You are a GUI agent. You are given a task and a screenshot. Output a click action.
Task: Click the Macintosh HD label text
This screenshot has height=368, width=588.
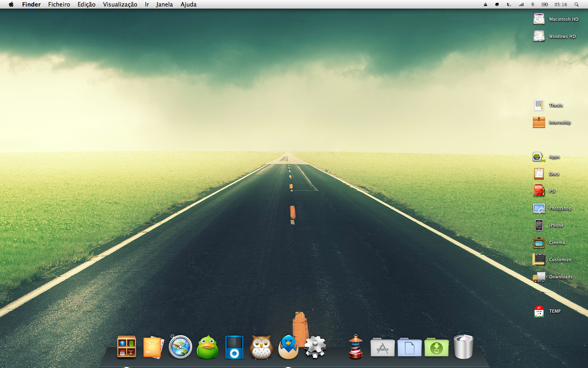click(563, 19)
